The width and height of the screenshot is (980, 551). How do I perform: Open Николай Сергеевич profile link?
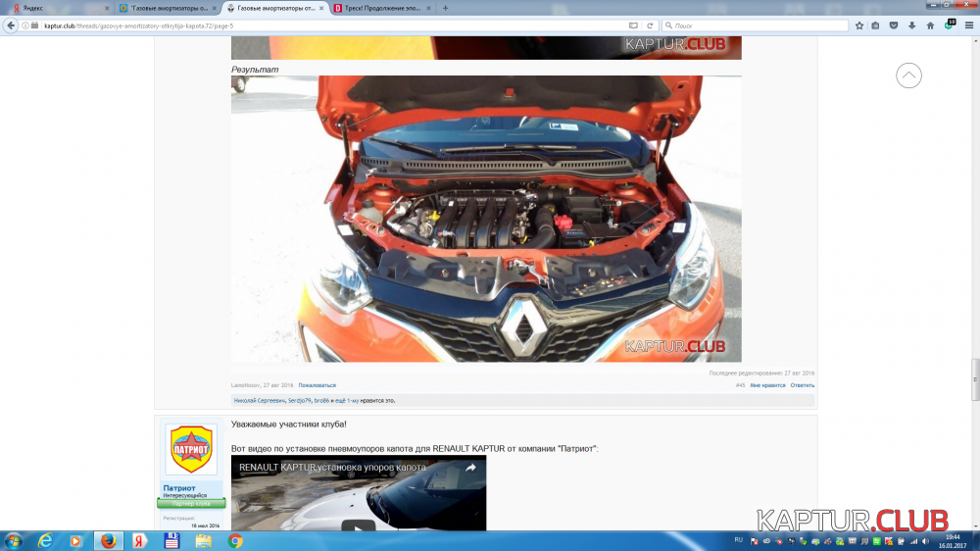pos(260,400)
